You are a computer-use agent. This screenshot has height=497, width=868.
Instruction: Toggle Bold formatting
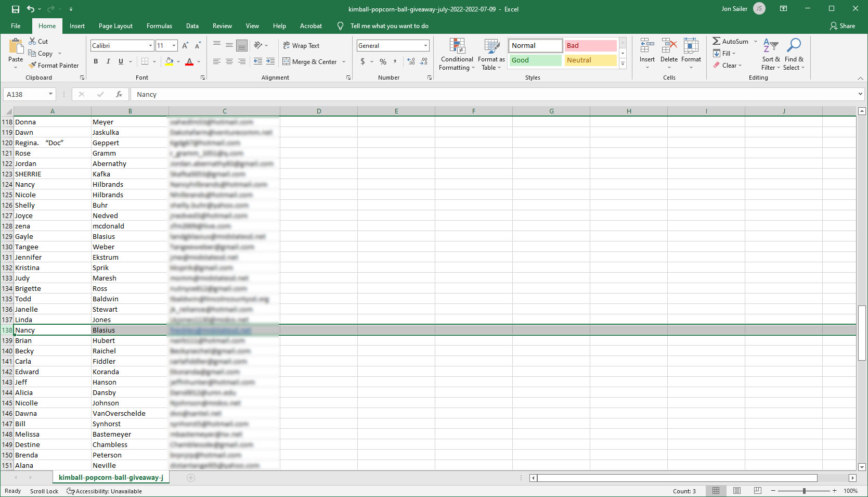pos(96,61)
